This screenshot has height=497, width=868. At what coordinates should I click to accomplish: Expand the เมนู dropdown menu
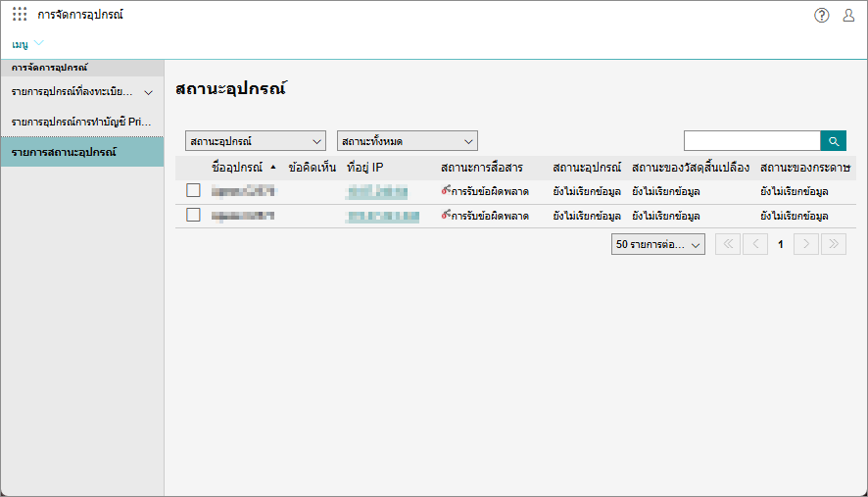(x=27, y=44)
